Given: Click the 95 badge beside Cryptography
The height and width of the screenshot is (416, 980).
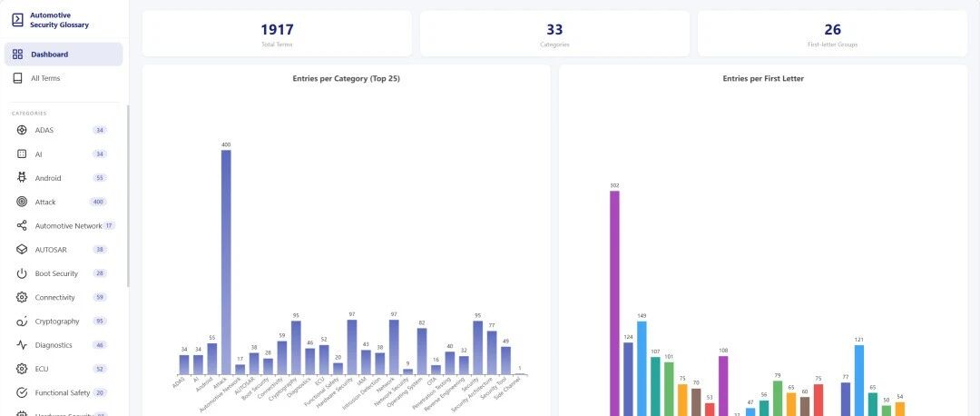Looking at the screenshot, I should coord(100,321).
